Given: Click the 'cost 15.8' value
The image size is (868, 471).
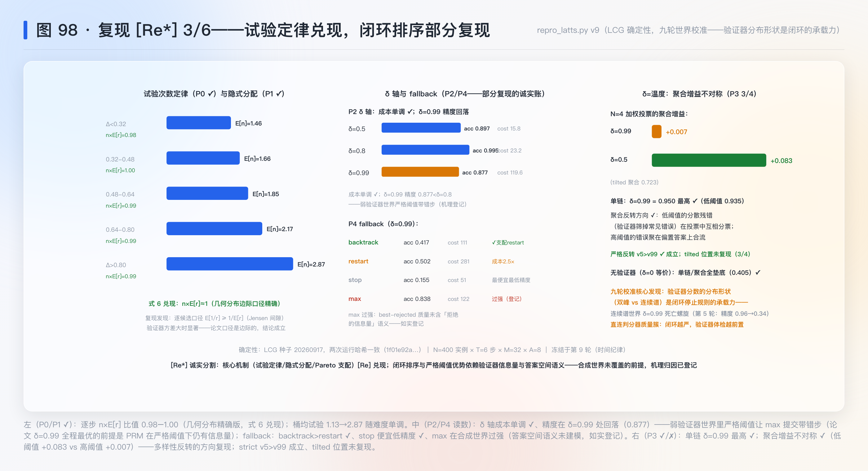Looking at the screenshot, I should pyautogui.click(x=509, y=129).
